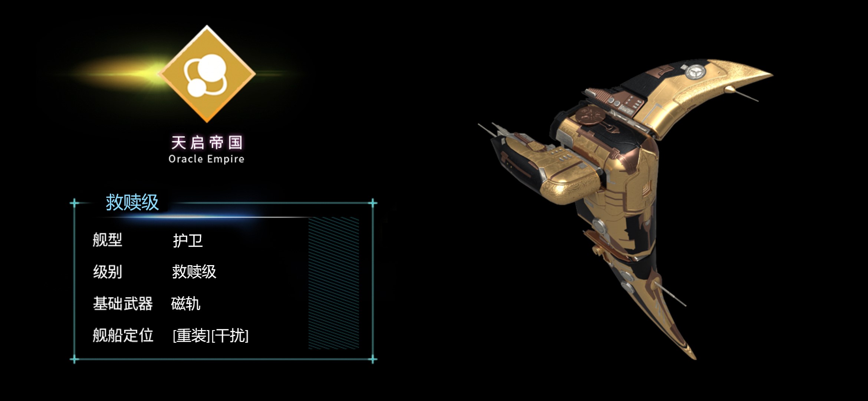Click the 护卫 ship type value

click(x=188, y=241)
